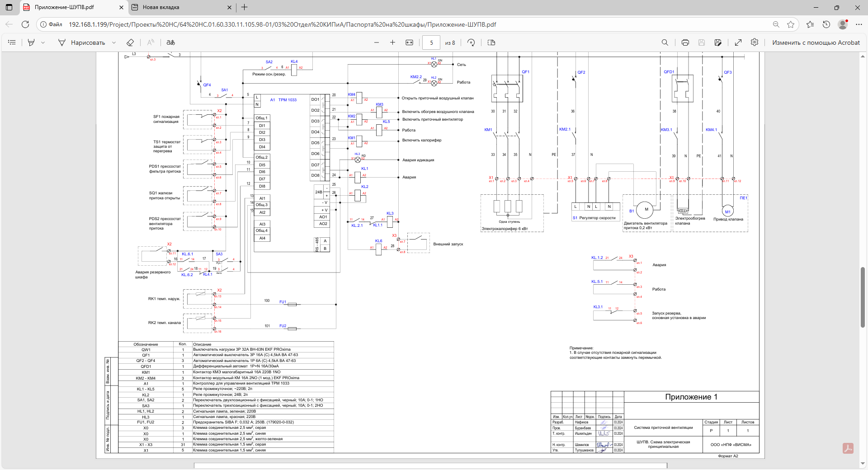The image size is (868, 470).
Task: Expand the Нарисовать options arrow
Action: tap(114, 42)
